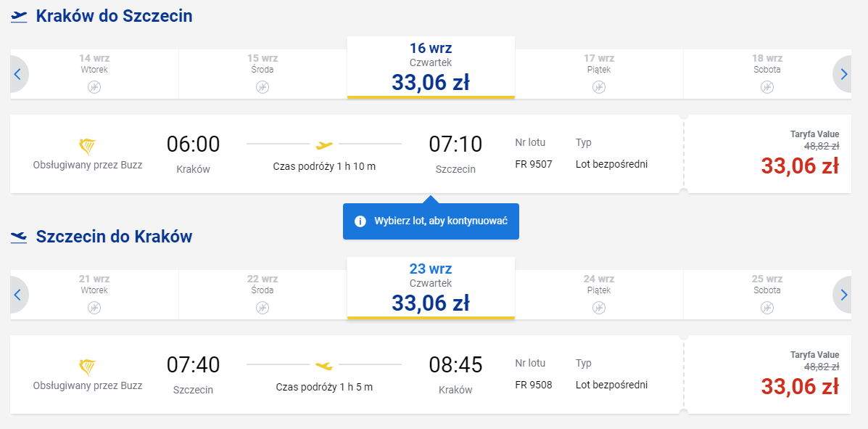Viewport: 868px width, 429px height.
Task: Show later return dates with right arrow
Action: [843, 294]
